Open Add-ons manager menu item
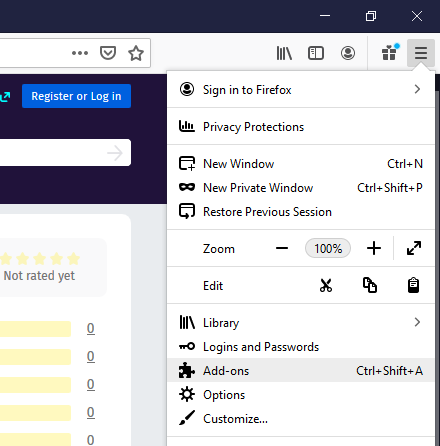The width and height of the screenshot is (440, 446). (x=301, y=371)
